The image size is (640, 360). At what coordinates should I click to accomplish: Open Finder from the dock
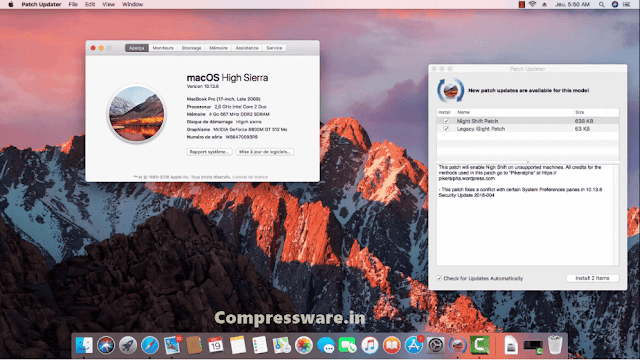point(84,345)
